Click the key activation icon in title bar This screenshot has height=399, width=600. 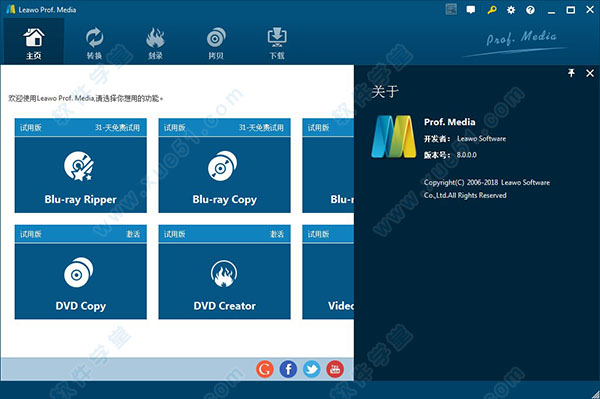492,10
